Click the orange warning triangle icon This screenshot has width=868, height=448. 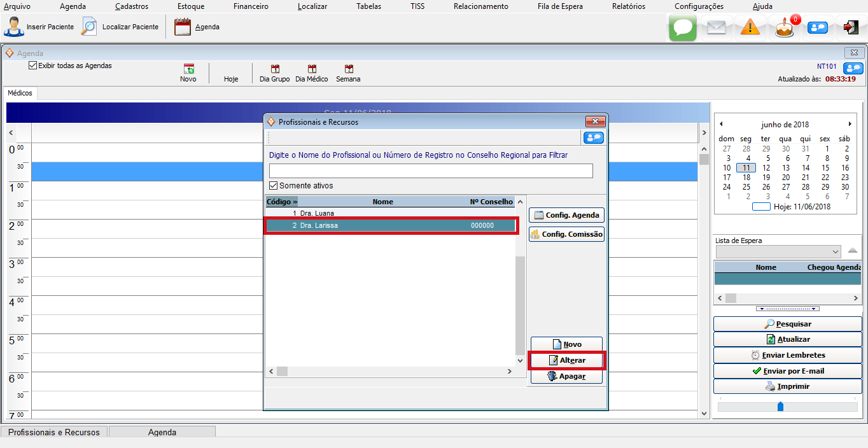tap(750, 28)
